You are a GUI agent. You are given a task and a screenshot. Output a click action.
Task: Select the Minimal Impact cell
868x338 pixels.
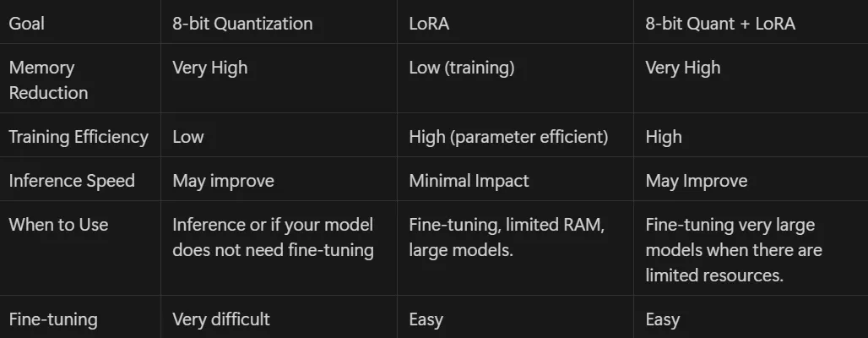pos(469,181)
